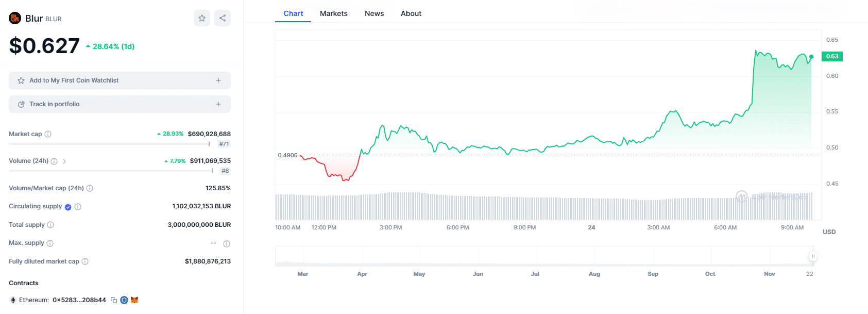
Task: Click plus on Add to Watchlist
Action: pos(218,80)
